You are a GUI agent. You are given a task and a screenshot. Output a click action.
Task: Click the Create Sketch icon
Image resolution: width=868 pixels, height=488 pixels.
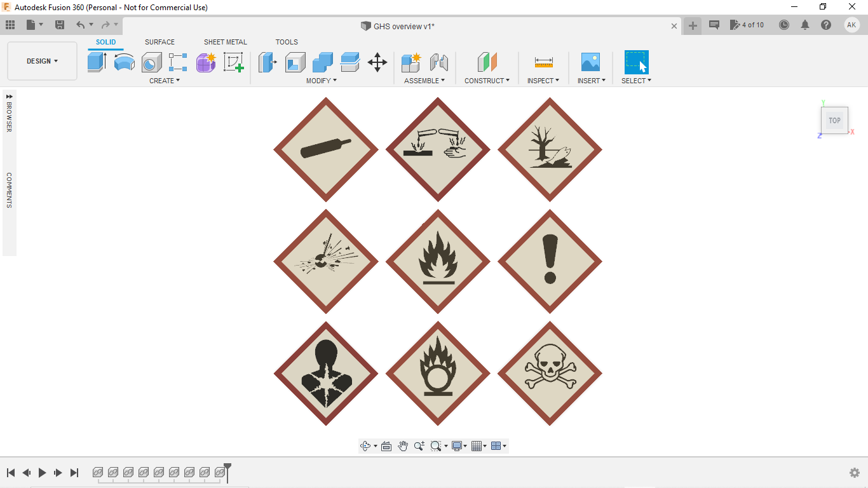tap(233, 62)
